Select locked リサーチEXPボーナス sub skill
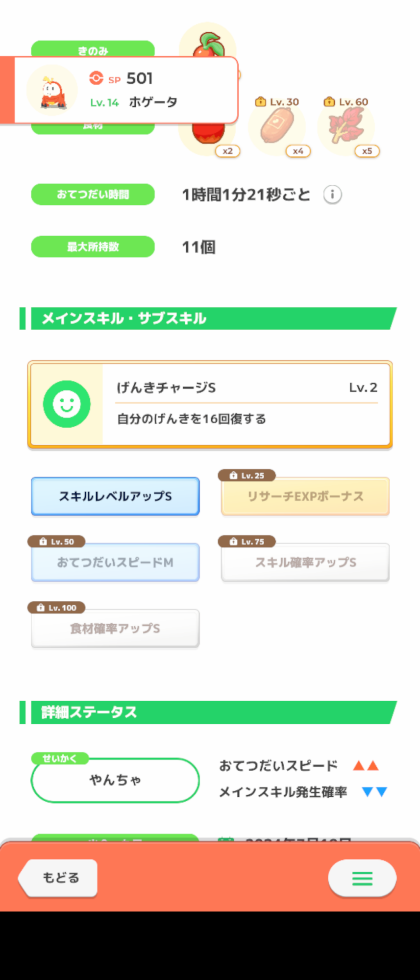This screenshot has height=980, width=420. pos(305,496)
